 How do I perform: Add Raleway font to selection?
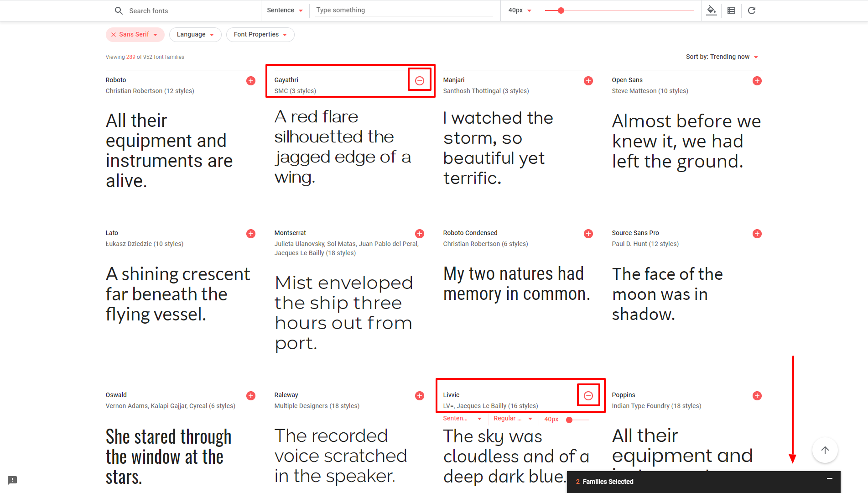pos(420,396)
